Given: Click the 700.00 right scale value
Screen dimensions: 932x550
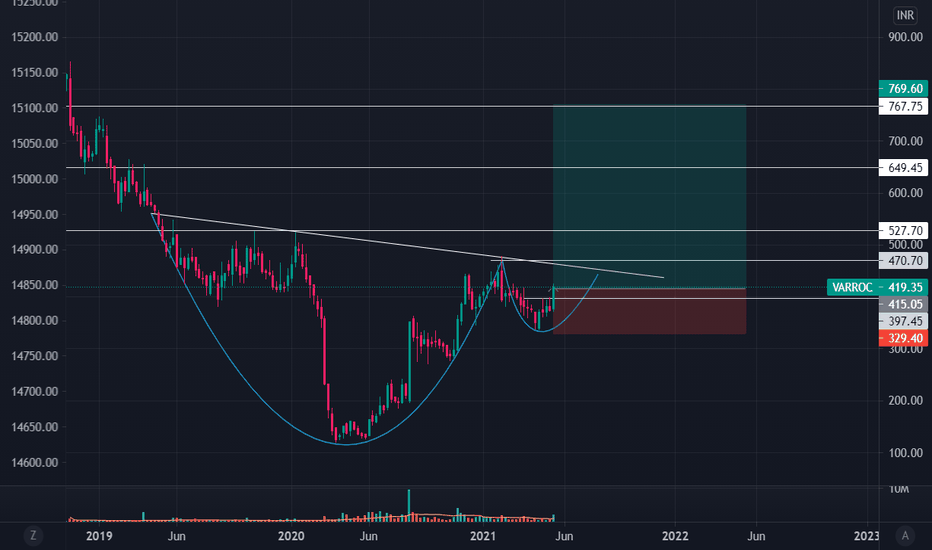Looking at the screenshot, I should coord(905,141).
